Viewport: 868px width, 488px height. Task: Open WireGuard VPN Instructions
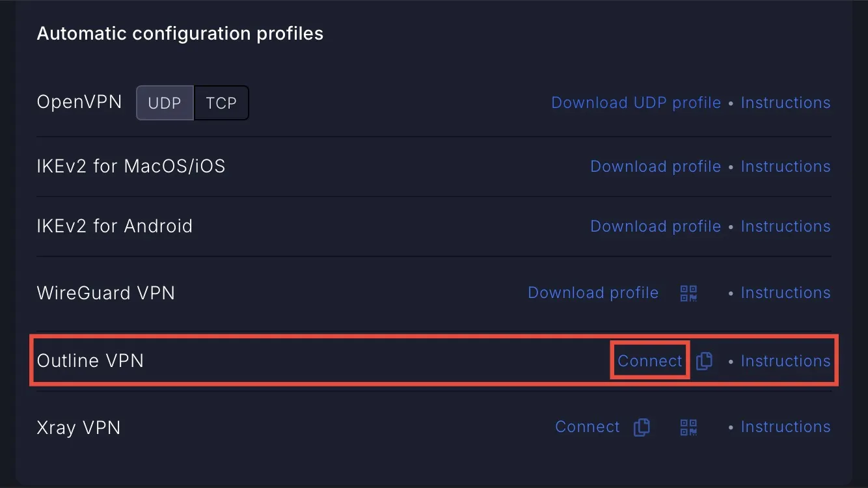point(785,293)
